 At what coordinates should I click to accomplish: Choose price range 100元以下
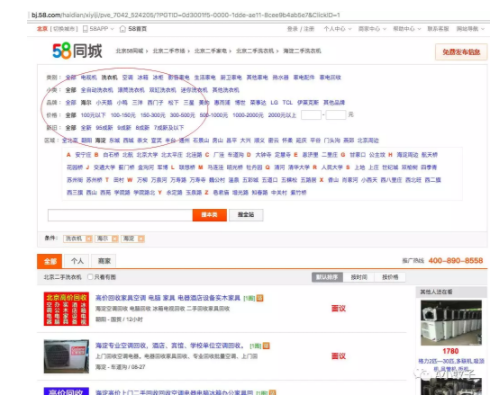93,115
